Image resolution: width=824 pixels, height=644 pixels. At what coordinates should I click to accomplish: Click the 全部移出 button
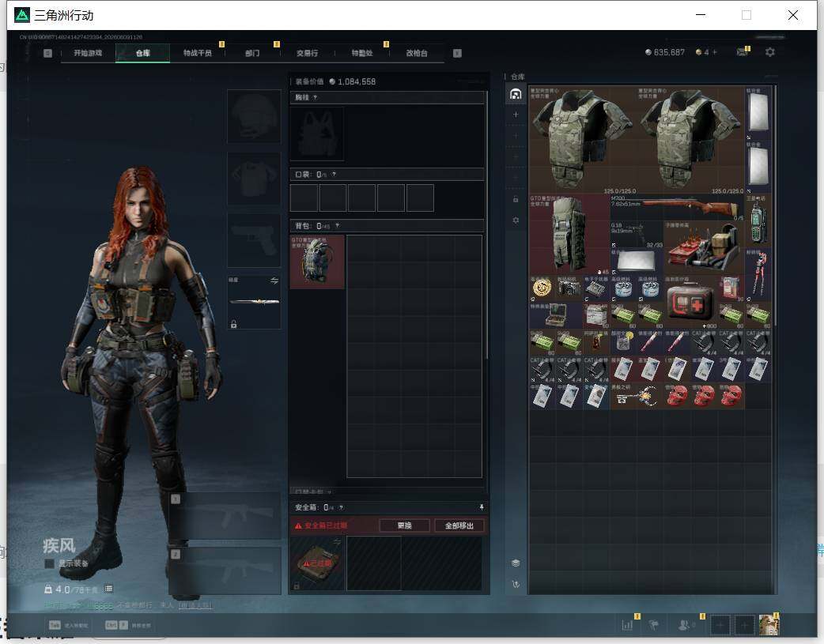coord(459,525)
